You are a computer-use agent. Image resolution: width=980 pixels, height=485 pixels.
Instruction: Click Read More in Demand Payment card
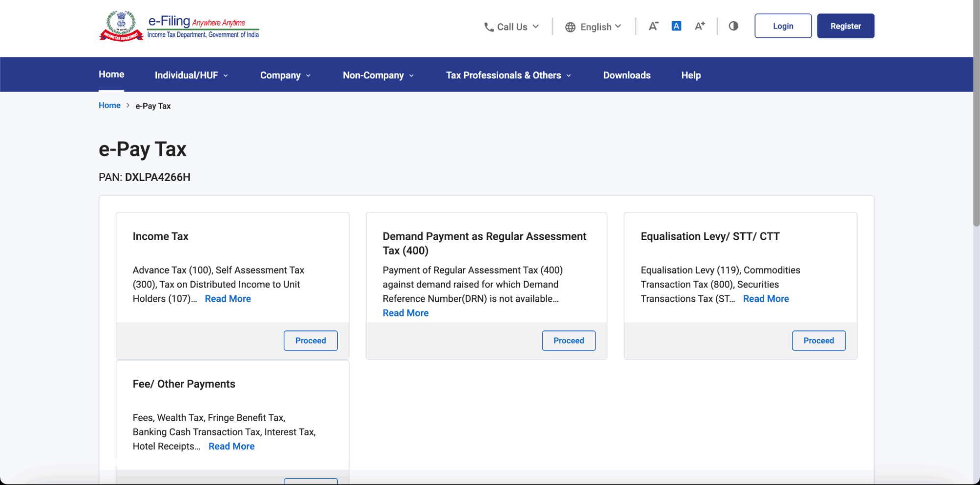coord(405,313)
